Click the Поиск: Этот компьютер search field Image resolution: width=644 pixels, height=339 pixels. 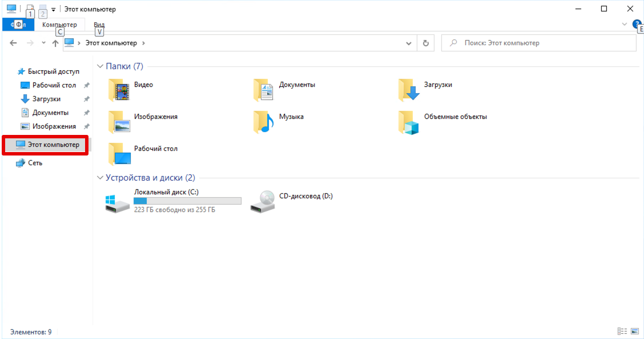click(537, 43)
